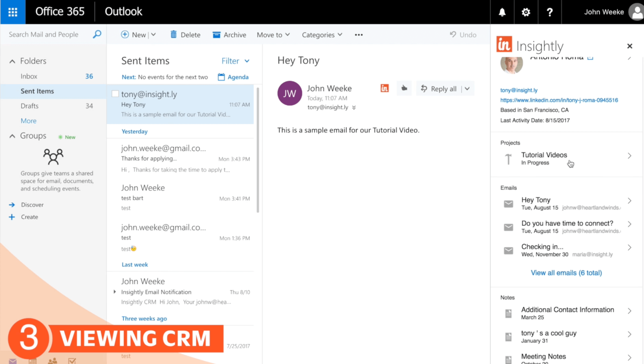
Task: Show More folders
Action: coord(29,121)
